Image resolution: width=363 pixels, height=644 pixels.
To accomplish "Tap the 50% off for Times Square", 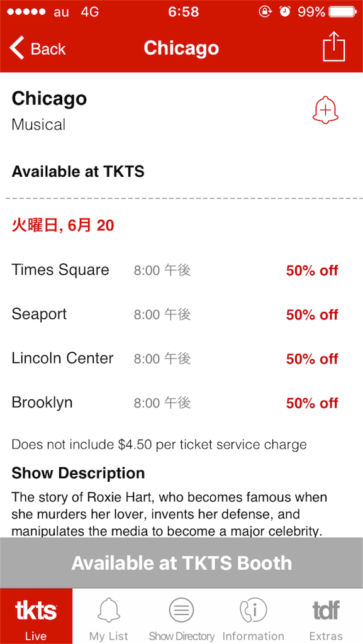I will point(312,270).
